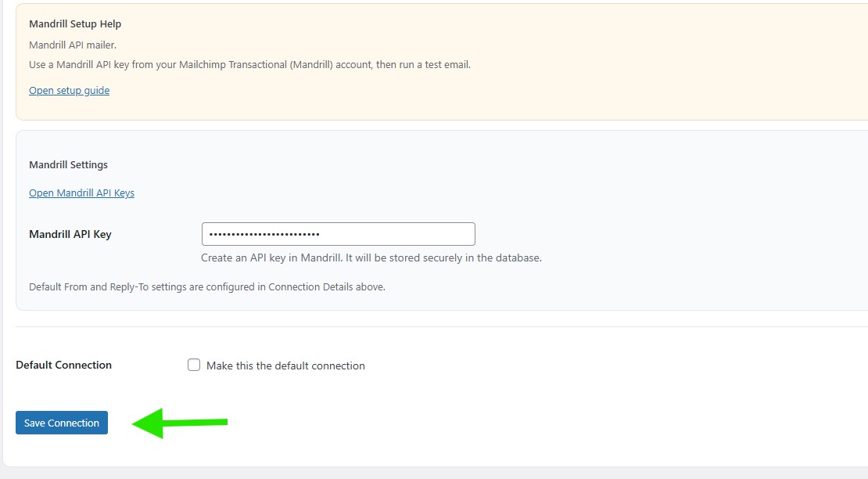Screen dimensions: 868x479
Task: Click the 'Create an API key in Mandrill' hint
Action: [x=371, y=258]
